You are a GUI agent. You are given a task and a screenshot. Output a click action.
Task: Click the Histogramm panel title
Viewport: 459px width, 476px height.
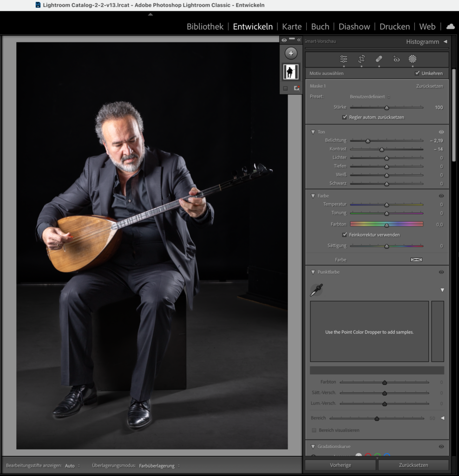click(x=423, y=41)
